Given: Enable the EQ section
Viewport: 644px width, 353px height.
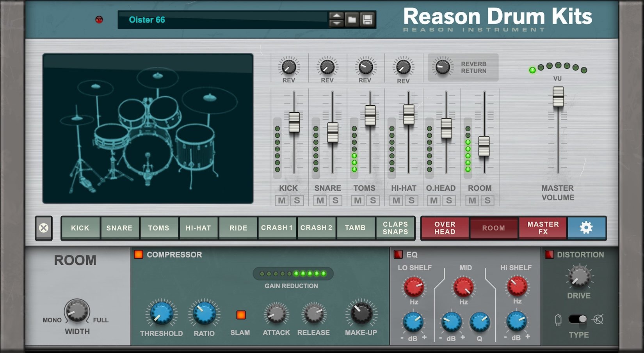Looking at the screenshot, I should (398, 254).
